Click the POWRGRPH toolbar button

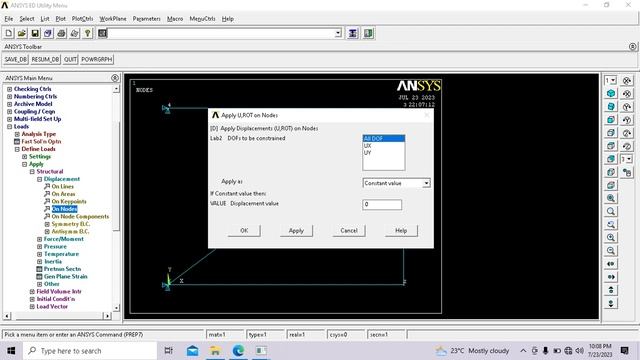[x=96, y=60]
